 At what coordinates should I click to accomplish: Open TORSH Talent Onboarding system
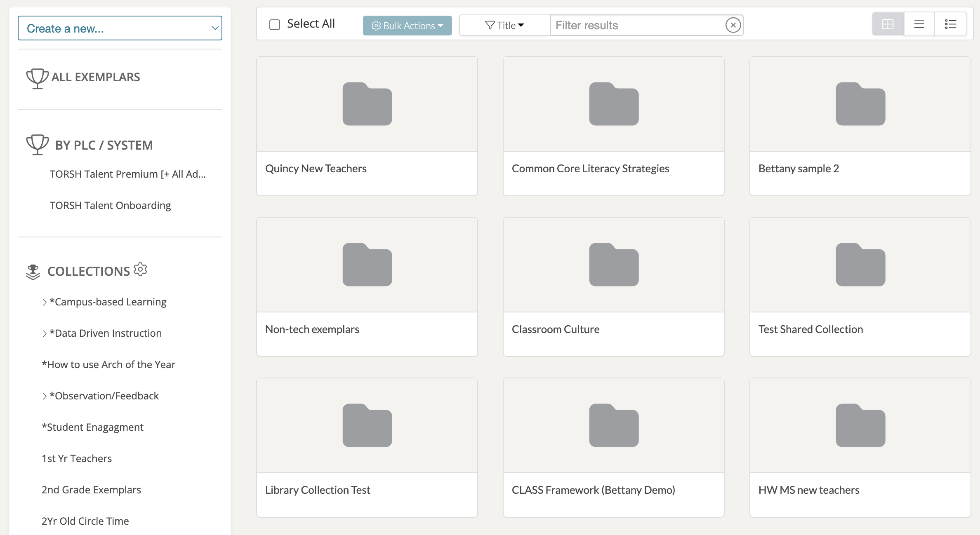[110, 205]
